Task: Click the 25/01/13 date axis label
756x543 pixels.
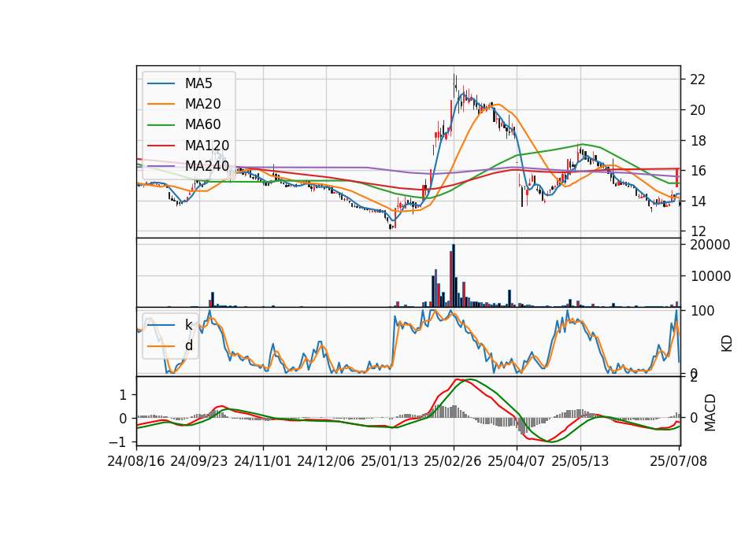Action: click(x=390, y=461)
